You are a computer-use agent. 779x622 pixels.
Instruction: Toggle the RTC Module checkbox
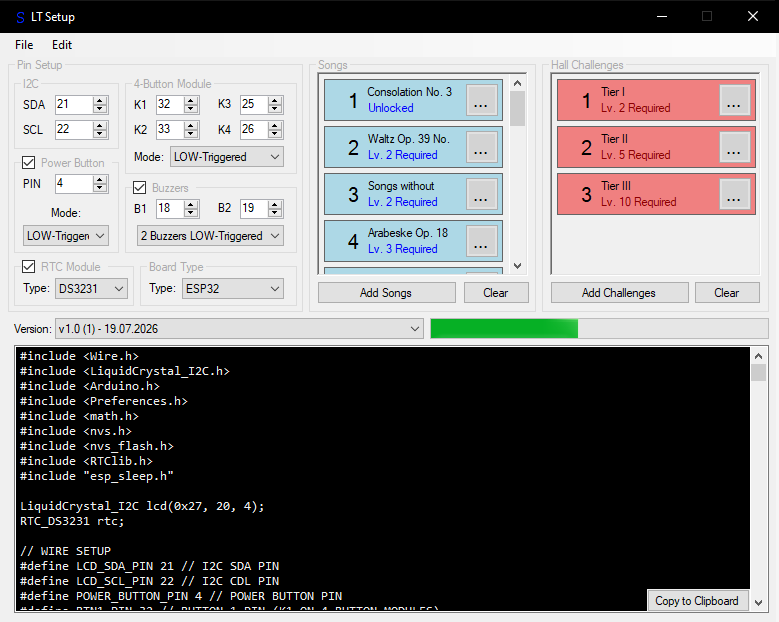tap(29, 267)
